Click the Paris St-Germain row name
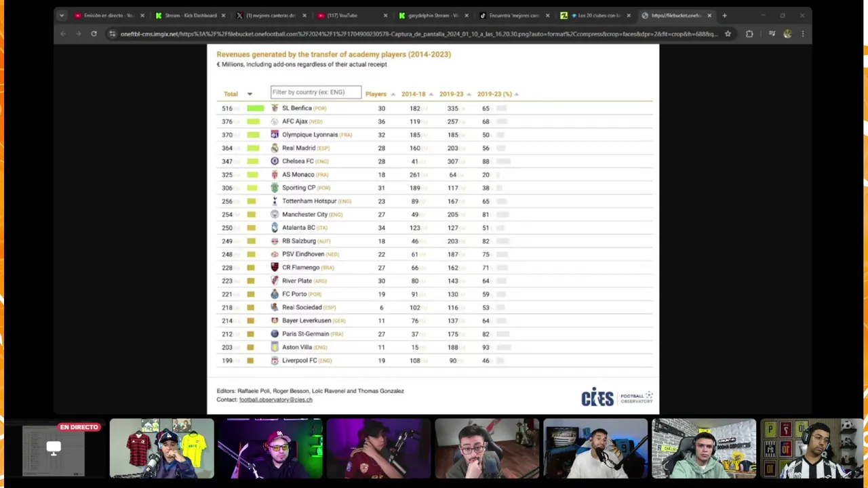This screenshot has width=868, height=488. (x=305, y=334)
